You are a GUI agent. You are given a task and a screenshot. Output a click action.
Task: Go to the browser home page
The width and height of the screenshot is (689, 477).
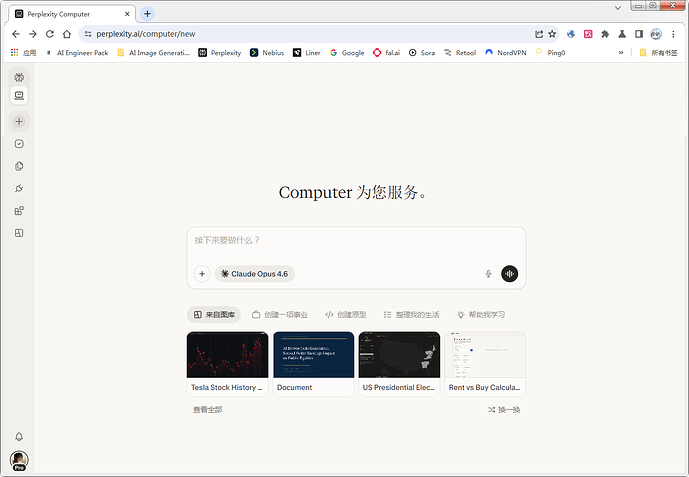pyautogui.click(x=66, y=34)
